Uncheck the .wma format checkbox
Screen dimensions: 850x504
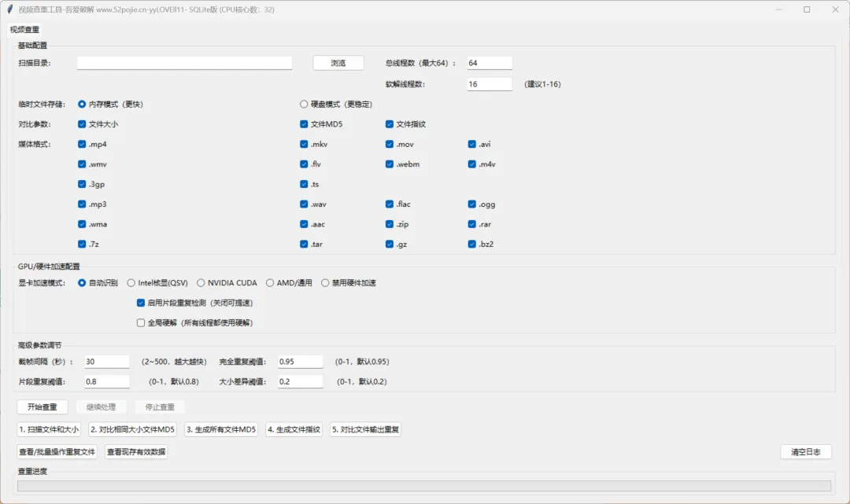82,224
